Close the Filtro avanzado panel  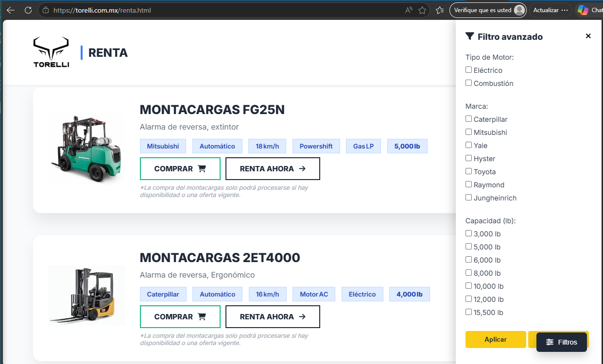pos(588,36)
